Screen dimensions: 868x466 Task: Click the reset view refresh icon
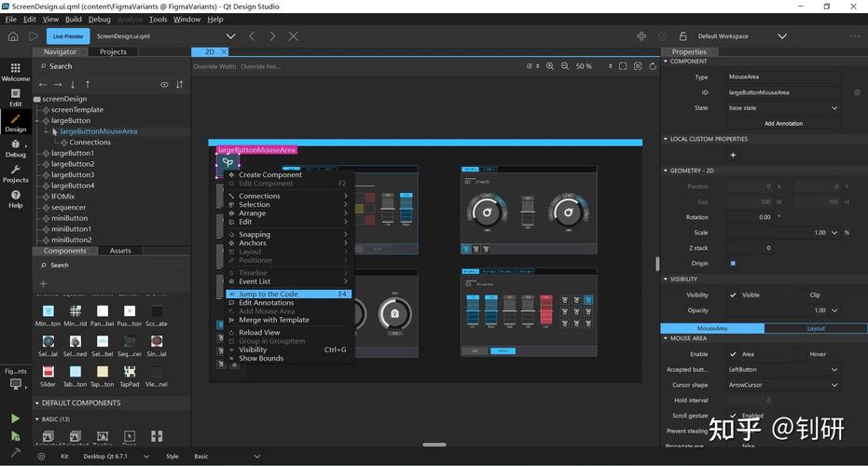point(653,66)
